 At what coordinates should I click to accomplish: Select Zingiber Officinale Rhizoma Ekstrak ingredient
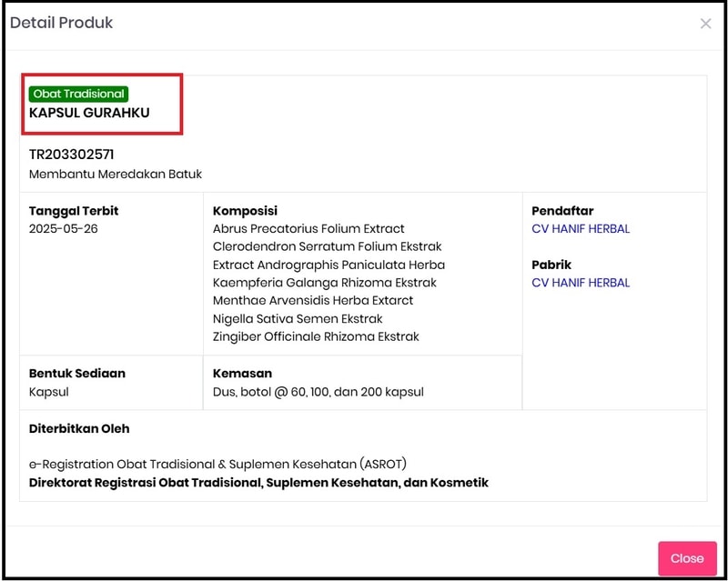316,336
